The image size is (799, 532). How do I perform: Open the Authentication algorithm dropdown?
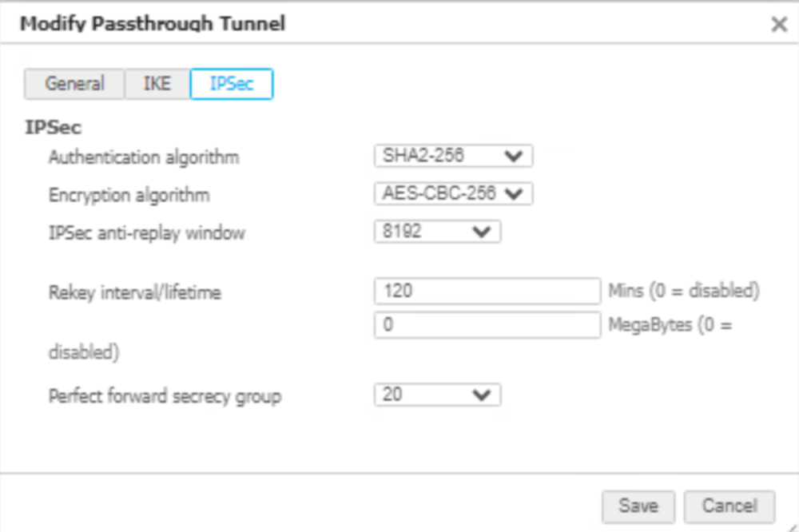(x=453, y=156)
